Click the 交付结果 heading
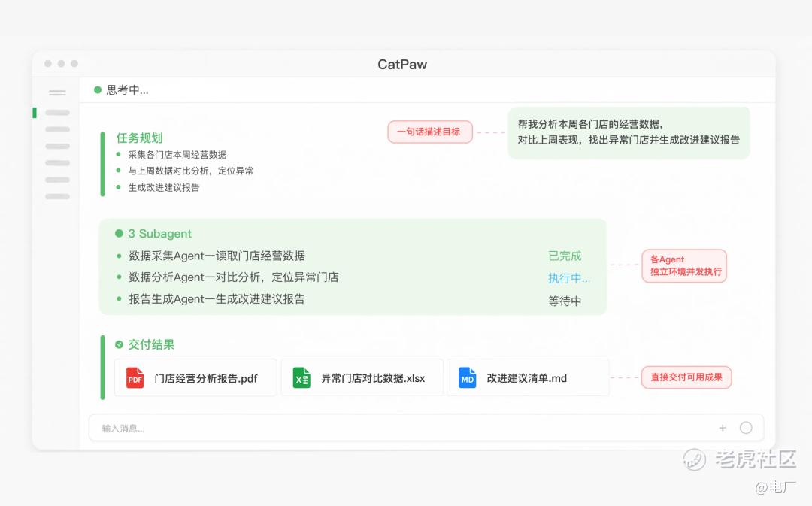812x506 pixels. [151, 344]
